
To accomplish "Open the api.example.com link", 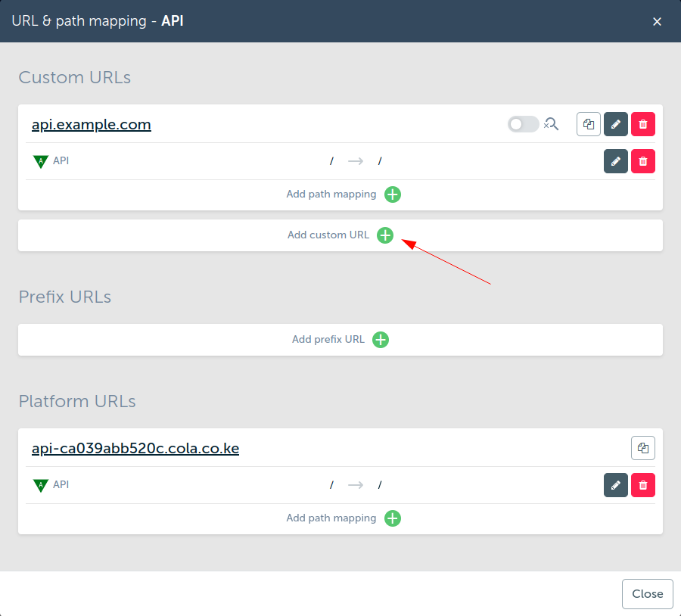I will 92,125.
